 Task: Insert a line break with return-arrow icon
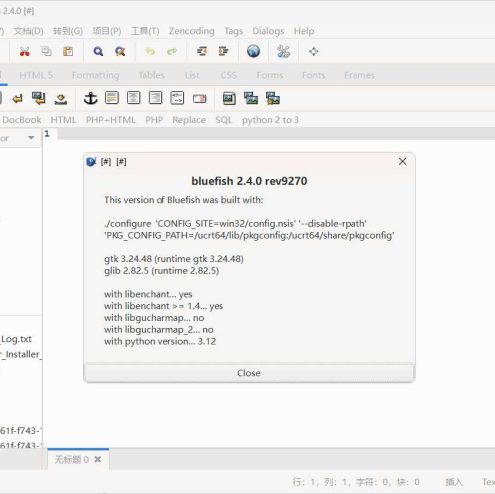pyautogui.click(x=17, y=99)
